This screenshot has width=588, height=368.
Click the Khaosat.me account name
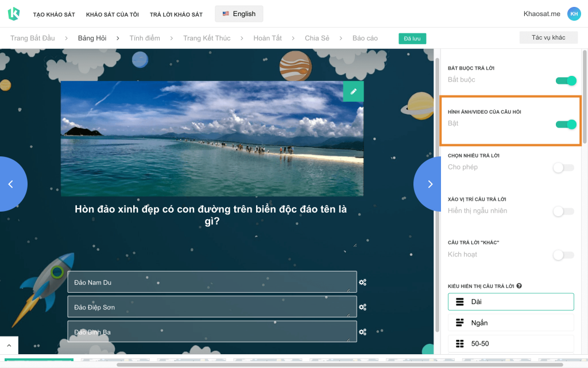(542, 14)
